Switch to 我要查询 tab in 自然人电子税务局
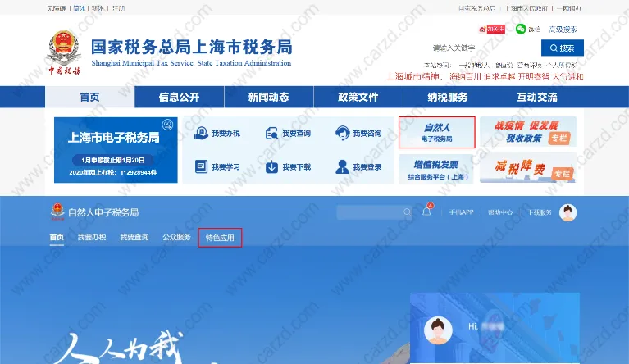Screen dimensions: 629x364 (134, 237)
